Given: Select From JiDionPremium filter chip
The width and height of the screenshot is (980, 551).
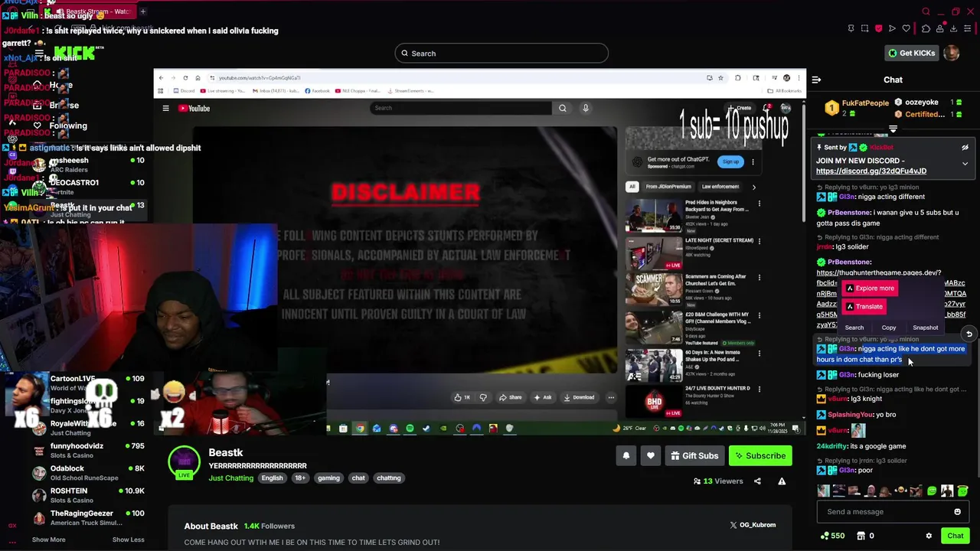Looking at the screenshot, I should 668,187.
